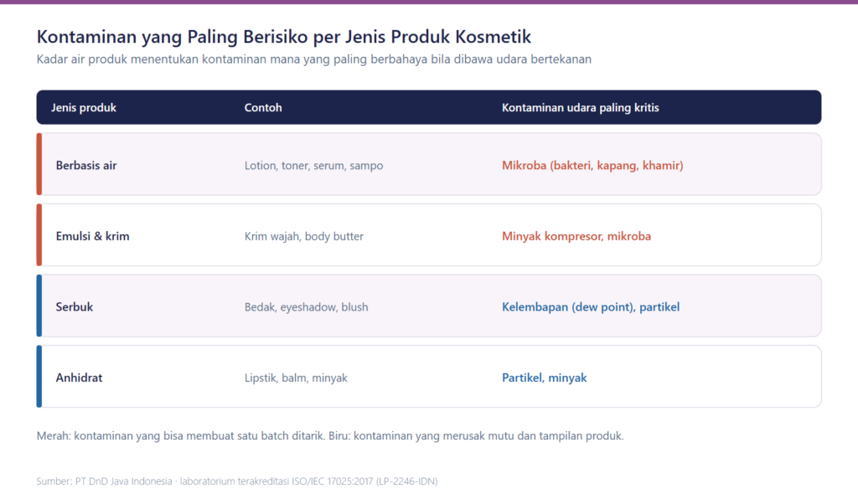Click the "Jenis produk" column header

click(x=84, y=108)
